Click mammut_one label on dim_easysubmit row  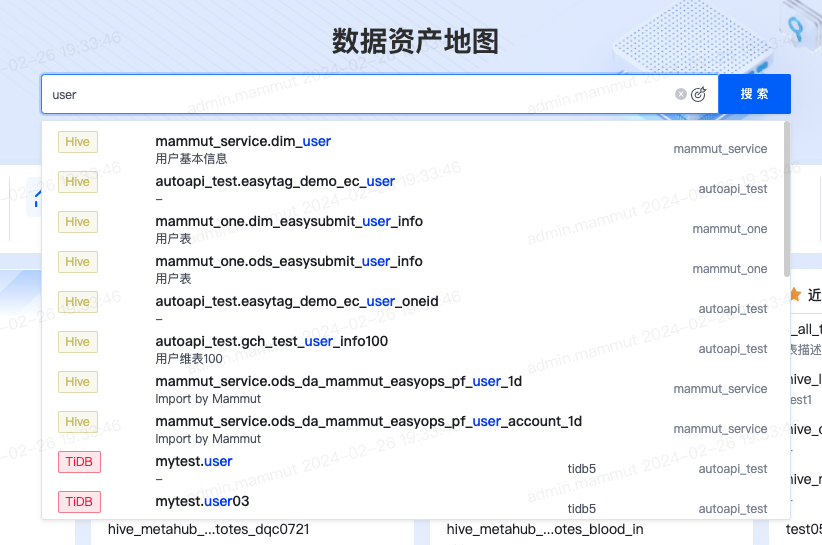point(729,229)
